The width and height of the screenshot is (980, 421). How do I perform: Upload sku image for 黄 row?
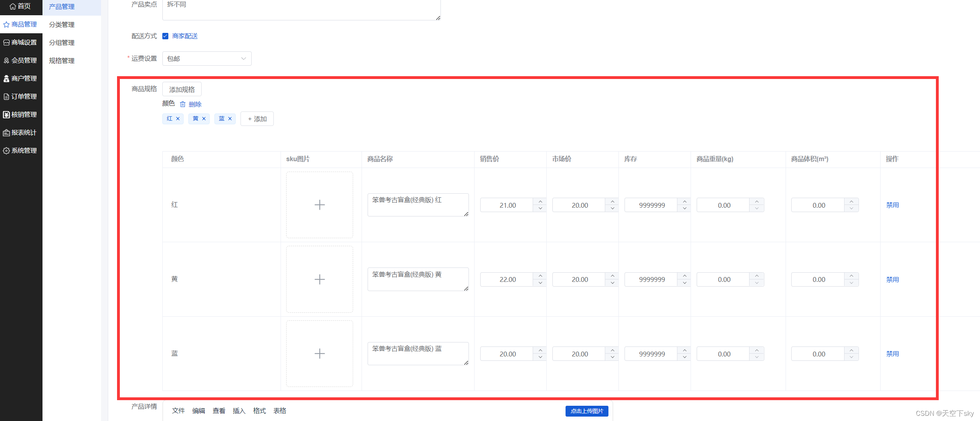319,279
